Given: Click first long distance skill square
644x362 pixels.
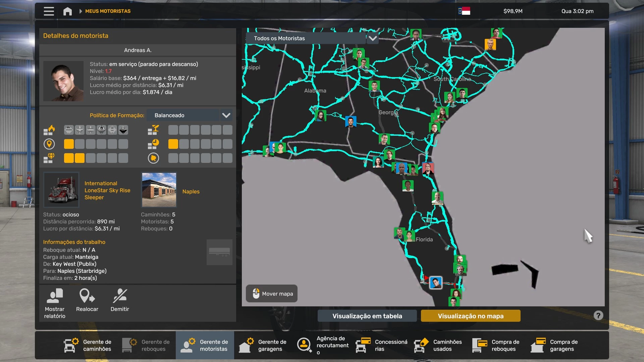Looking at the screenshot, I should [69, 144].
